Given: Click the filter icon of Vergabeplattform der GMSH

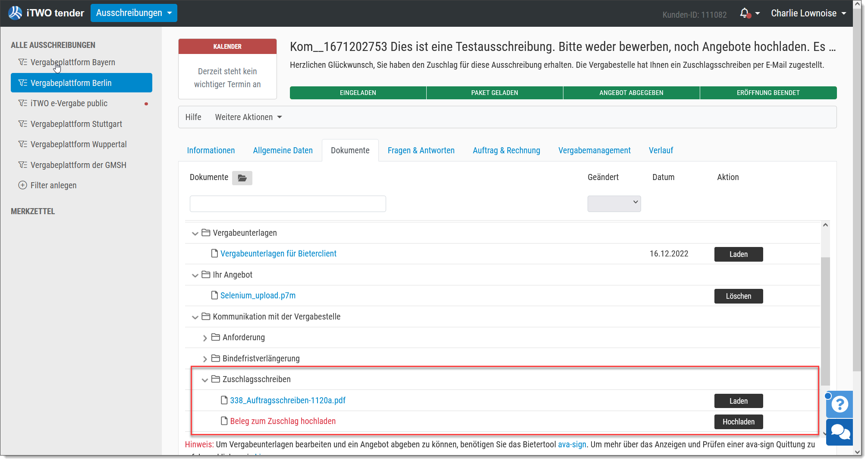Looking at the screenshot, I should tap(23, 165).
